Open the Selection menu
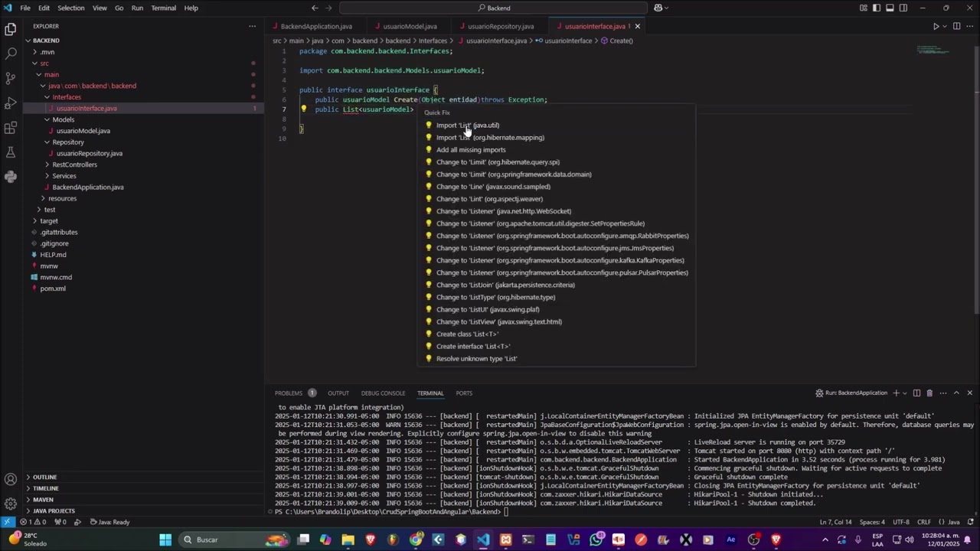Viewport: 980px width, 551px height. point(71,8)
